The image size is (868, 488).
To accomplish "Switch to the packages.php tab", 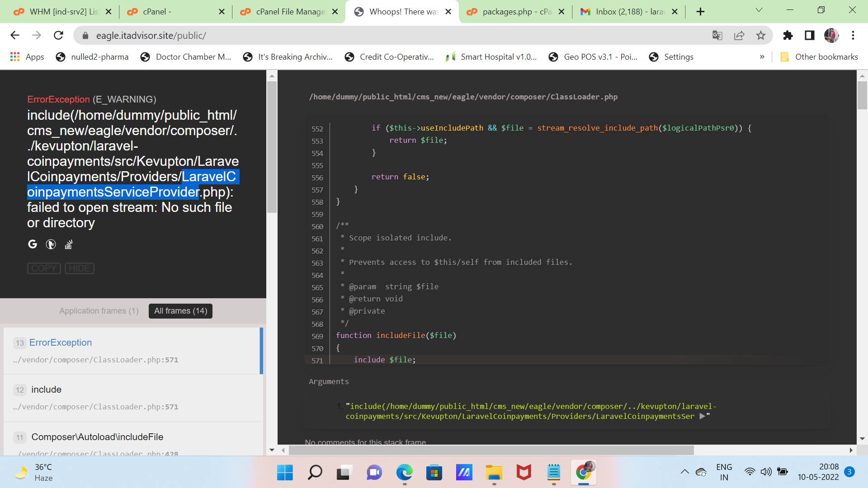I will pyautogui.click(x=515, y=12).
